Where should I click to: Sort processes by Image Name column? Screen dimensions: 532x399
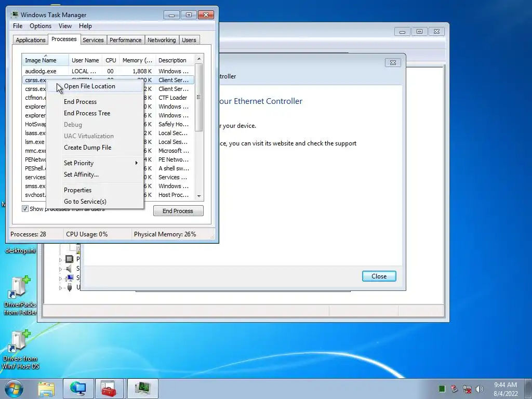click(x=46, y=60)
